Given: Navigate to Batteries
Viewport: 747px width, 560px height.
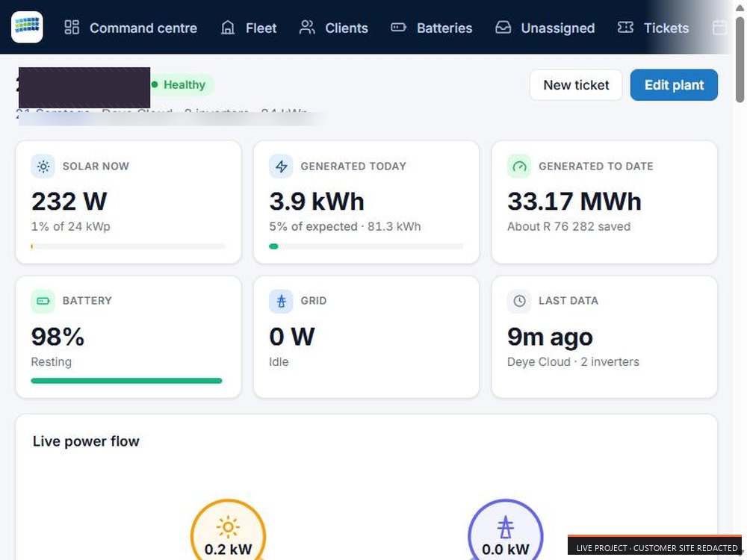Looking at the screenshot, I should tap(432, 28).
